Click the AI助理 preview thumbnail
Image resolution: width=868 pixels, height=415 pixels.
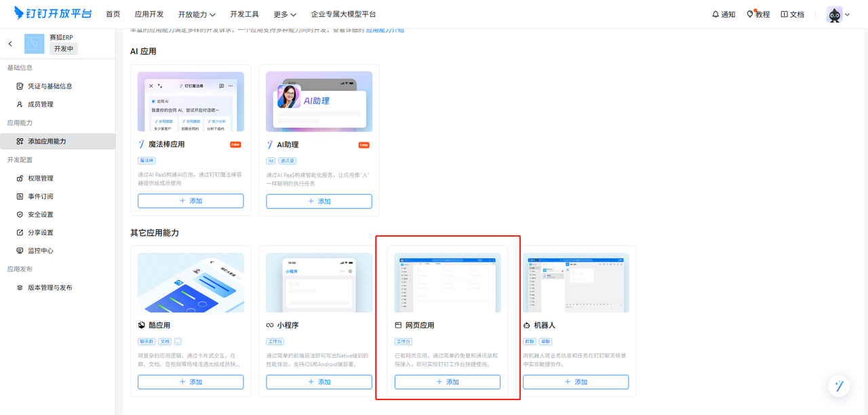319,102
